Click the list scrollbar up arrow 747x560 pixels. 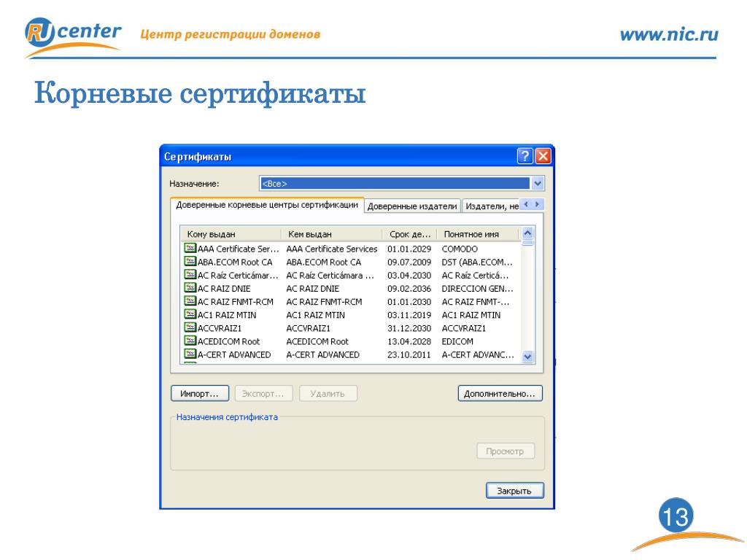[527, 233]
